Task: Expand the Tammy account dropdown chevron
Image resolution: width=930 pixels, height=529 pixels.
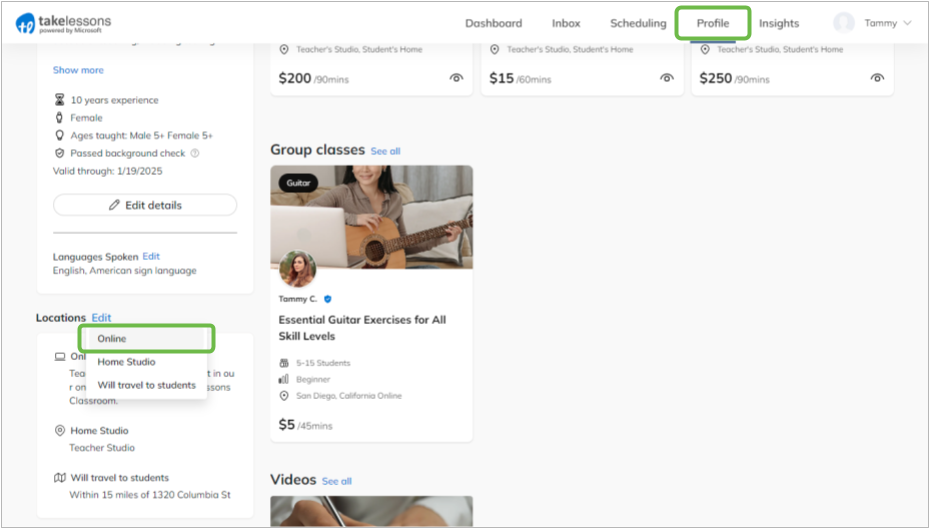Action: point(907,23)
